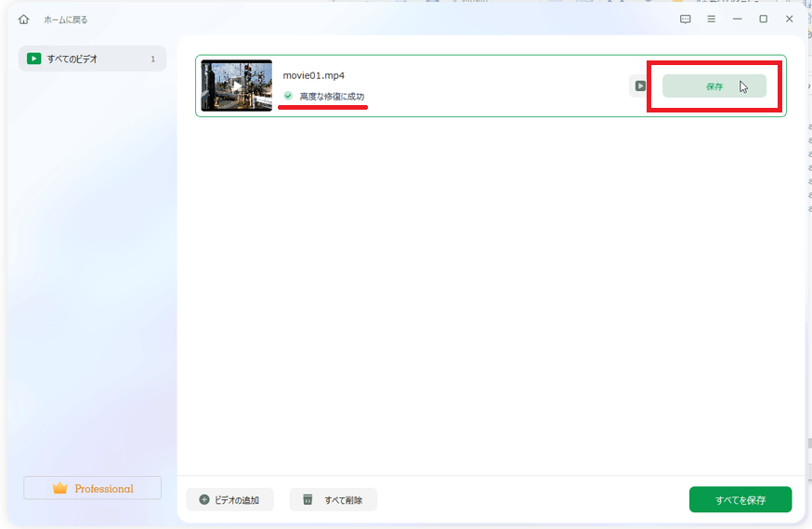This screenshot has height=529, width=812.
Task: Open the hamburger menu in the title bar
Action: click(712, 19)
